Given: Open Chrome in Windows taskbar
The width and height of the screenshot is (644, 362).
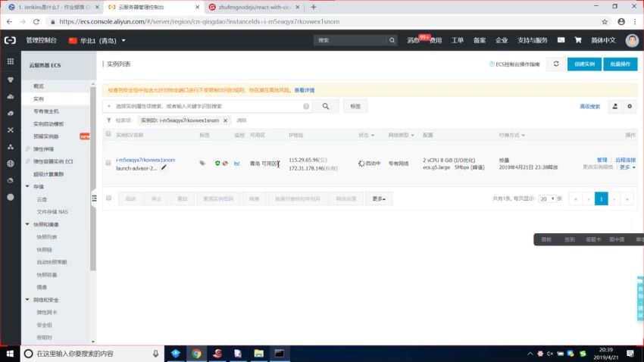Looking at the screenshot, I should (x=196, y=354).
